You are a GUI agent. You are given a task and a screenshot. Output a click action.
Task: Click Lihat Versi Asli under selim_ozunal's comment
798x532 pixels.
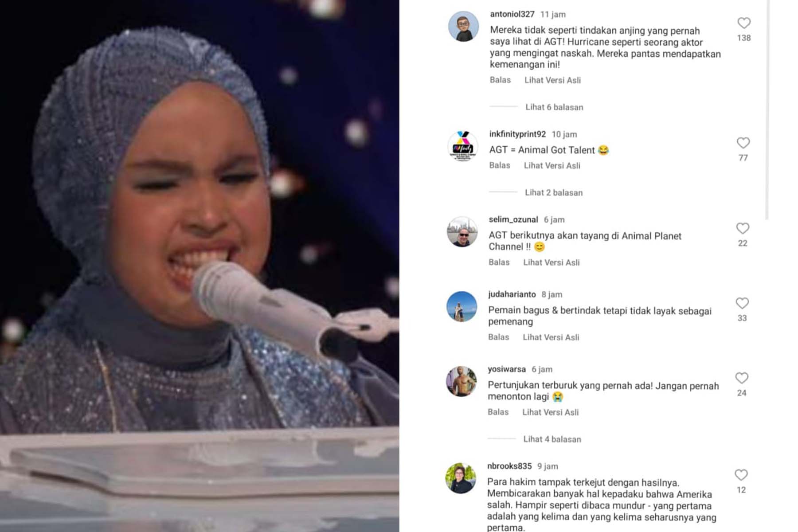point(552,262)
